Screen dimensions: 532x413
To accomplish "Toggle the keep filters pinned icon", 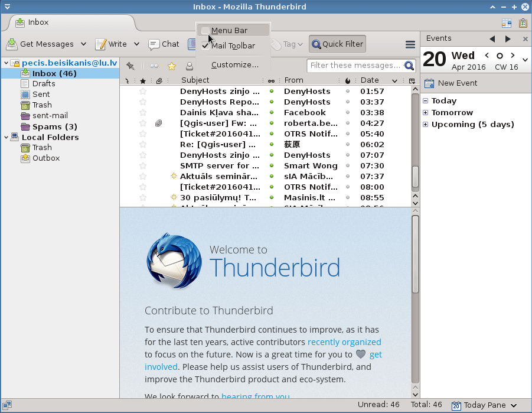I will point(130,66).
